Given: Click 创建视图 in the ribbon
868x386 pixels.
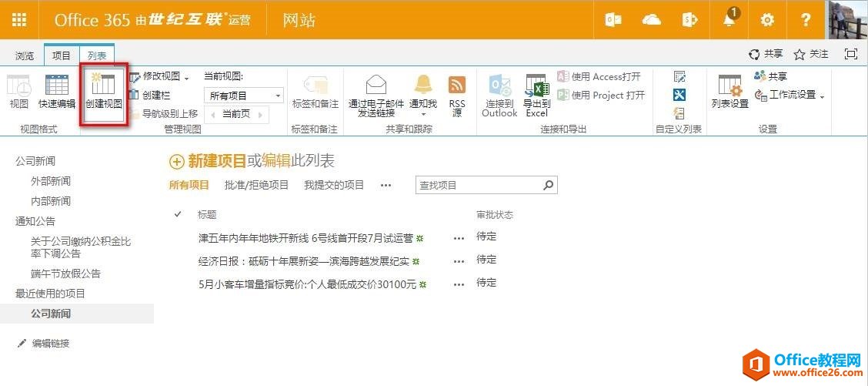Looking at the screenshot, I should click(104, 90).
